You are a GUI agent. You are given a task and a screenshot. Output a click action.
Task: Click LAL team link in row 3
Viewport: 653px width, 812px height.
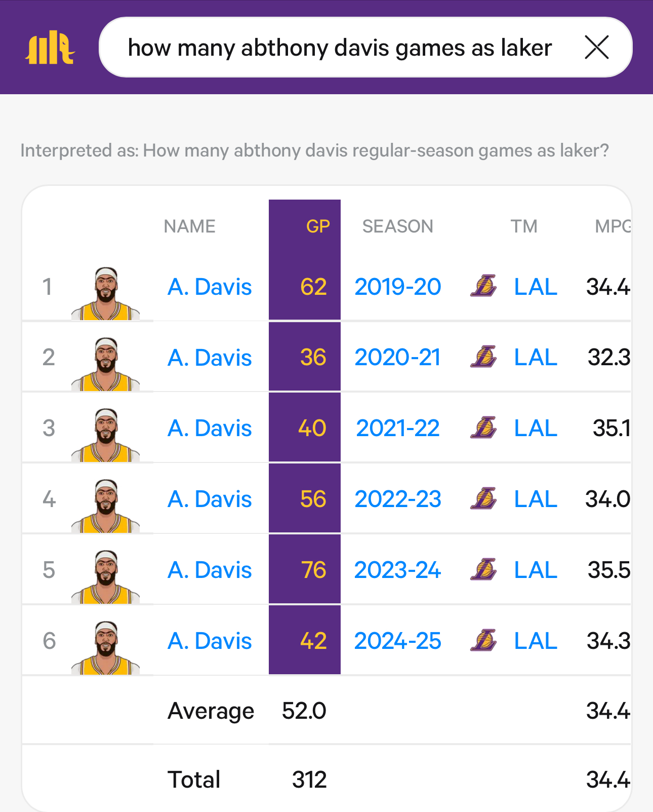point(536,429)
